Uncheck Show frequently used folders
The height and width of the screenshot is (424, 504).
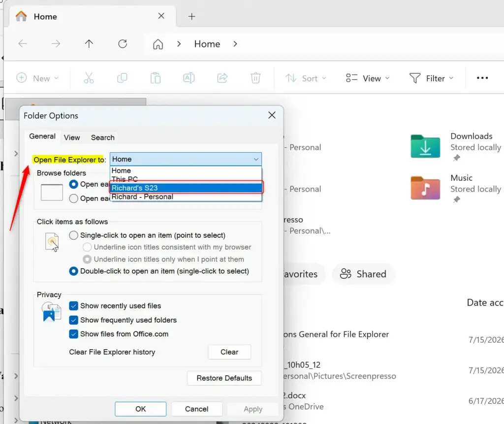click(74, 320)
